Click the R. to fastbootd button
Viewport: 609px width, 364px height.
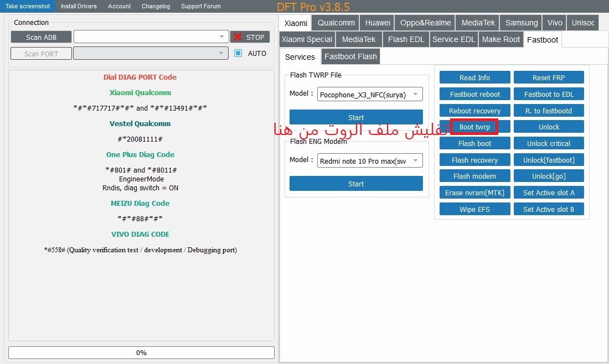tap(549, 111)
